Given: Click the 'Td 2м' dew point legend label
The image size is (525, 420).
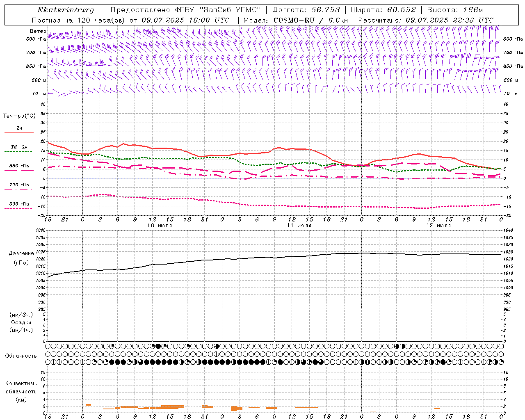Looking at the screenshot, I should point(19,147).
